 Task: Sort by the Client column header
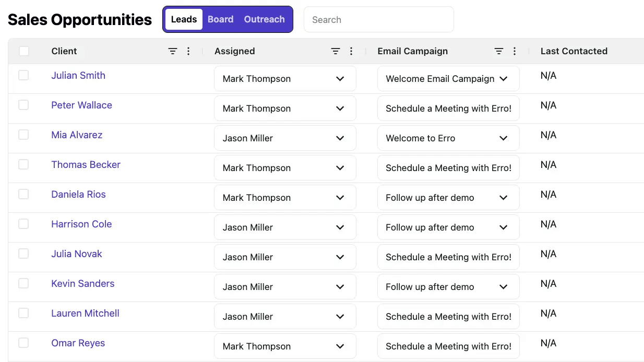coord(64,51)
